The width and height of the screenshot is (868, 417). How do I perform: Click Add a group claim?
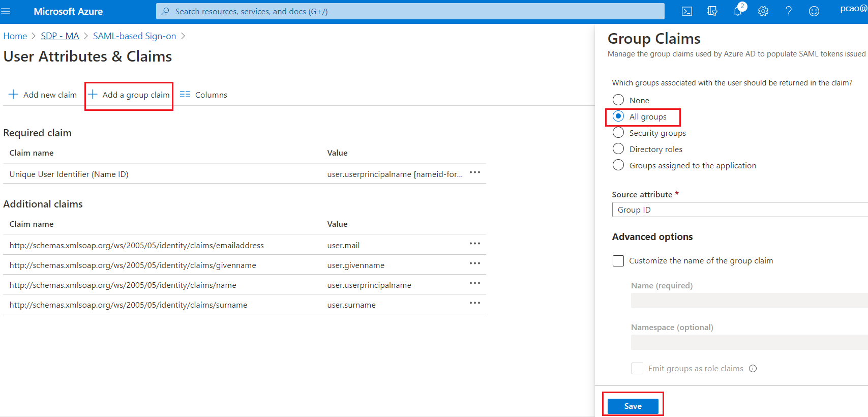click(x=129, y=95)
